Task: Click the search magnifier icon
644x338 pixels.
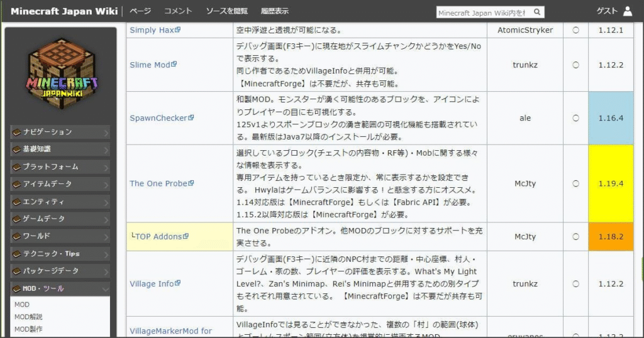Action: click(537, 12)
